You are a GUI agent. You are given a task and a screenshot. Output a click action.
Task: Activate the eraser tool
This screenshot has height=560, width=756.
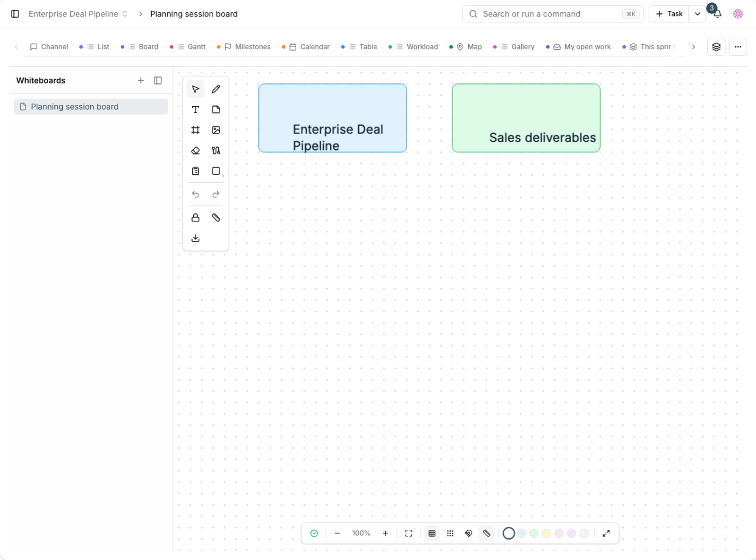pyautogui.click(x=195, y=151)
